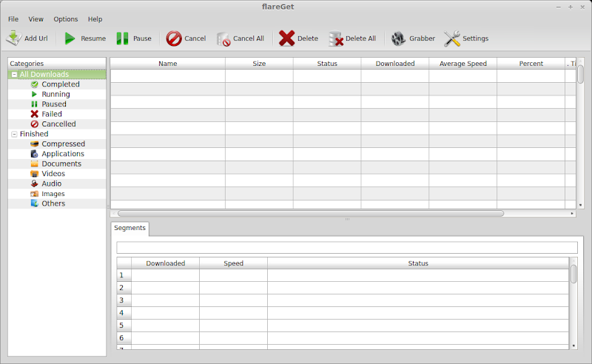Select the Segments tab
The height and width of the screenshot is (364, 592).
[129, 228]
